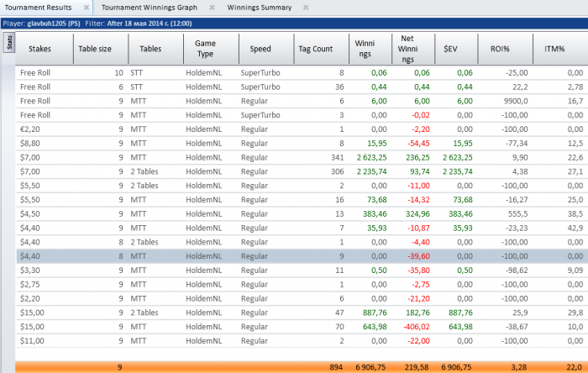
Task: Open the vertical Stats side panel
Action: click(9, 42)
